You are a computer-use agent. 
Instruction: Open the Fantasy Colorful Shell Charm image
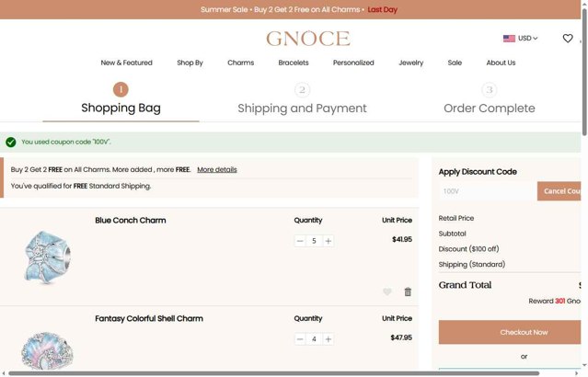[x=47, y=350]
